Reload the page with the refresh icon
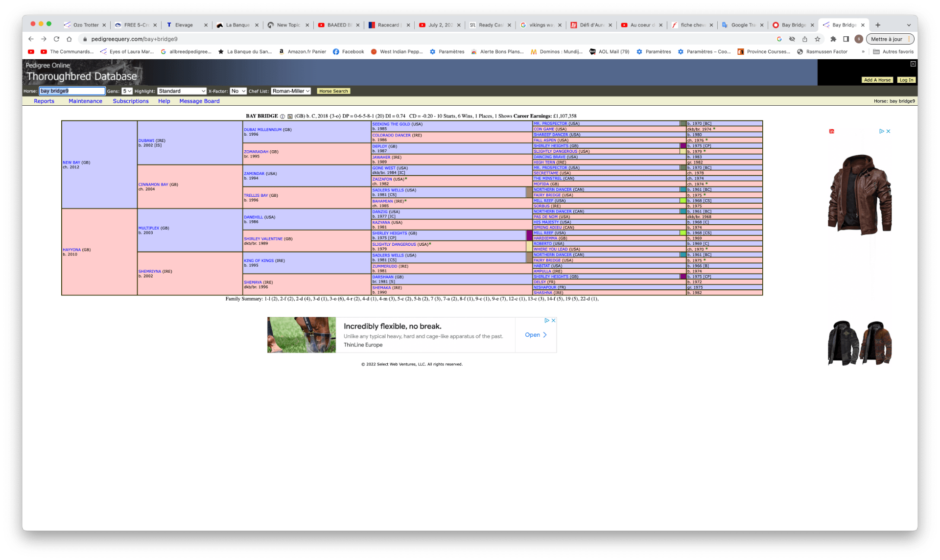The width and height of the screenshot is (940, 560). [56, 39]
